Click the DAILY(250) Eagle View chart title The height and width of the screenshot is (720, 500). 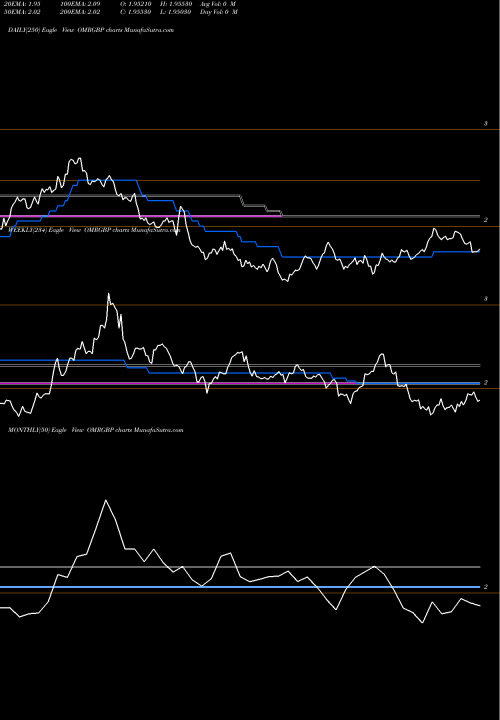tap(91, 30)
